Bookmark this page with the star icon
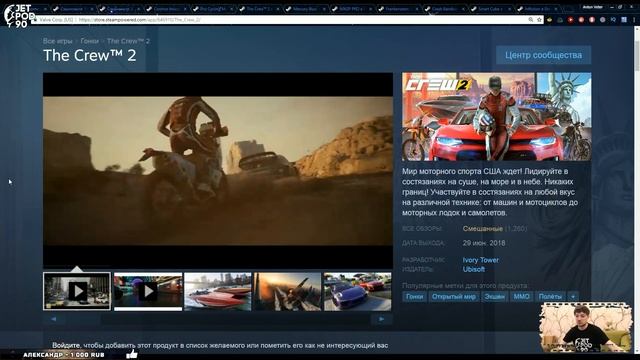The height and width of the screenshot is (360, 640). point(539,20)
